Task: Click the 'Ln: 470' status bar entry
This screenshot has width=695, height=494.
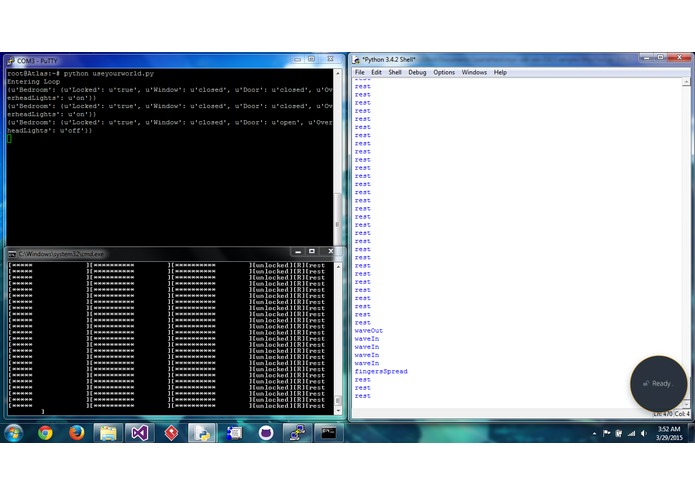Action: pyautogui.click(x=663, y=414)
